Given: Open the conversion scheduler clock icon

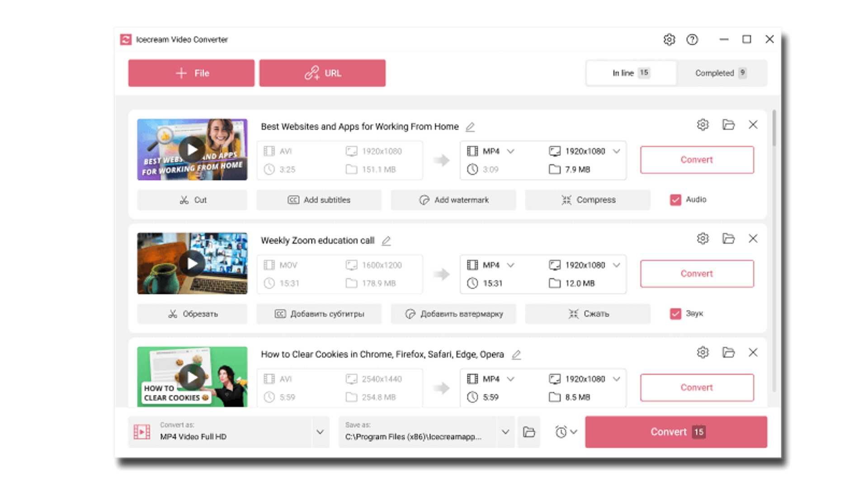Looking at the screenshot, I should [x=561, y=432].
